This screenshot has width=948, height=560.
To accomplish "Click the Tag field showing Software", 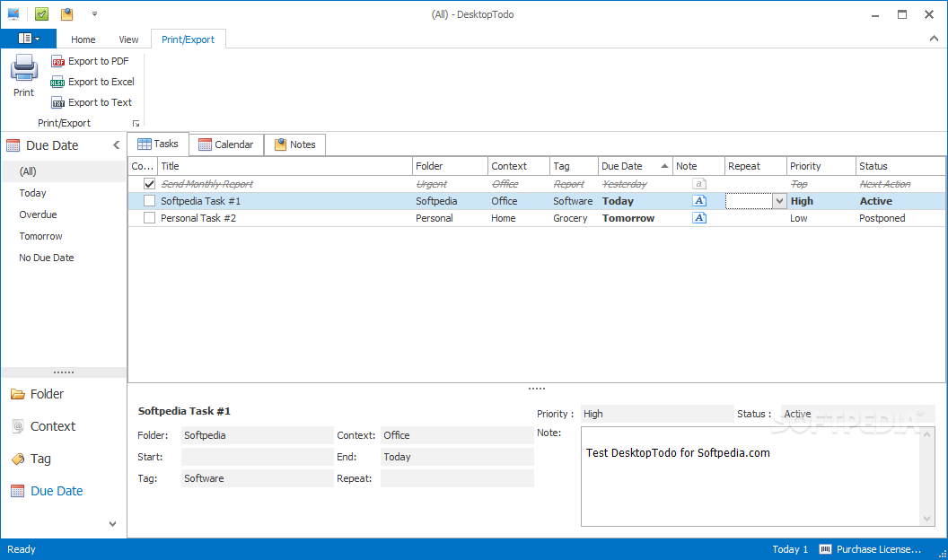I will [257, 478].
